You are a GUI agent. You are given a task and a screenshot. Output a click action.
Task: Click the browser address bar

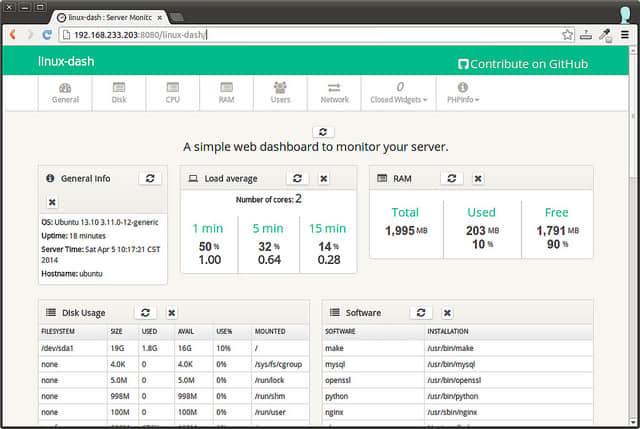[300, 34]
